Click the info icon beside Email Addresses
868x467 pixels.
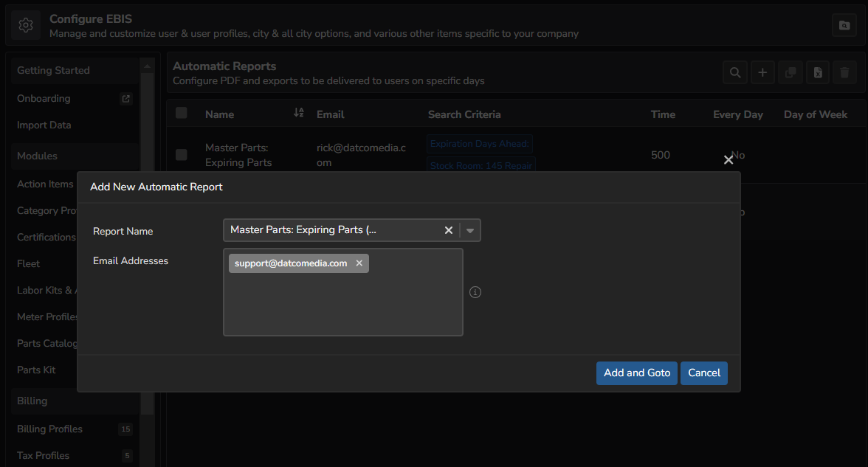475,292
